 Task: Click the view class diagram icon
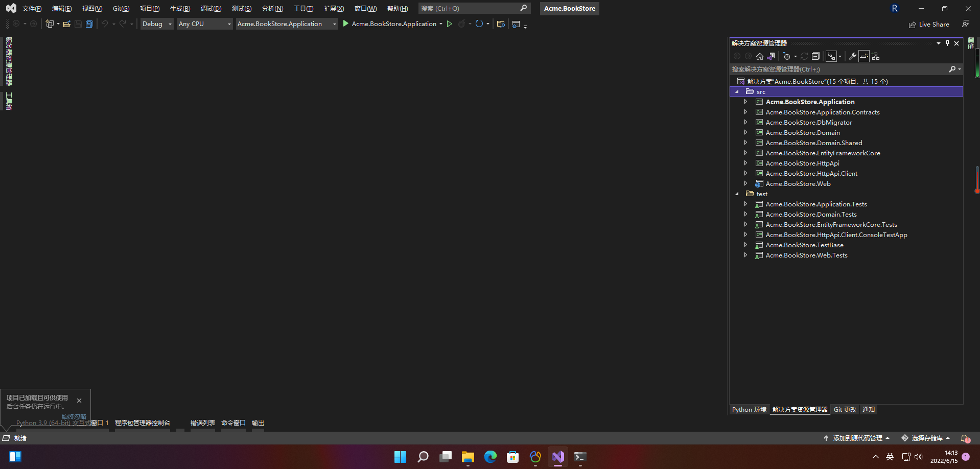(x=876, y=56)
